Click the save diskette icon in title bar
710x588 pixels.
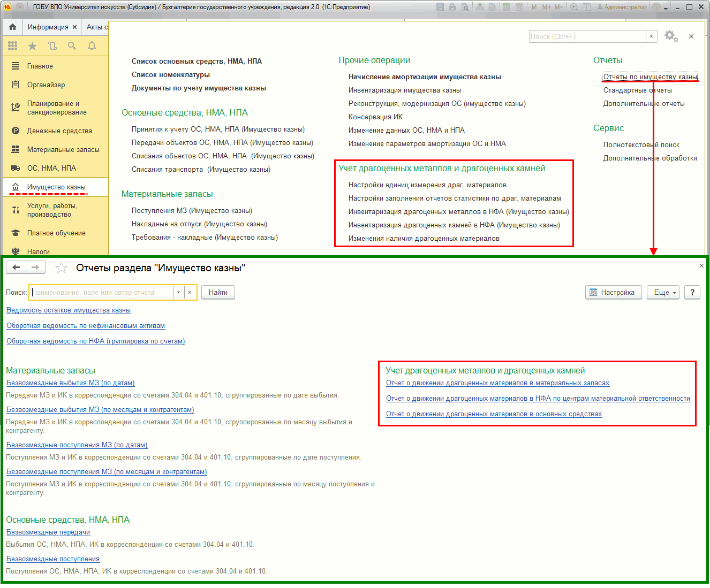pyautogui.click(x=440, y=7)
